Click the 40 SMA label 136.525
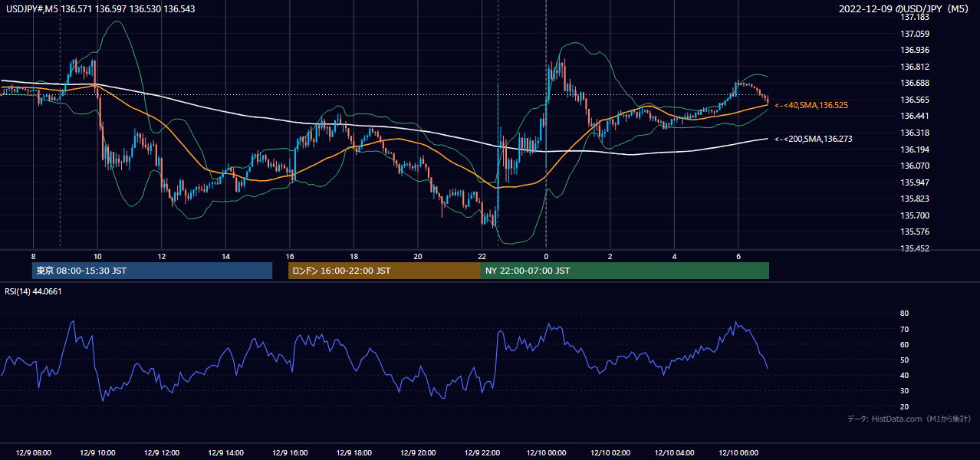The width and height of the screenshot is (980, 460). tap(811, 105)
